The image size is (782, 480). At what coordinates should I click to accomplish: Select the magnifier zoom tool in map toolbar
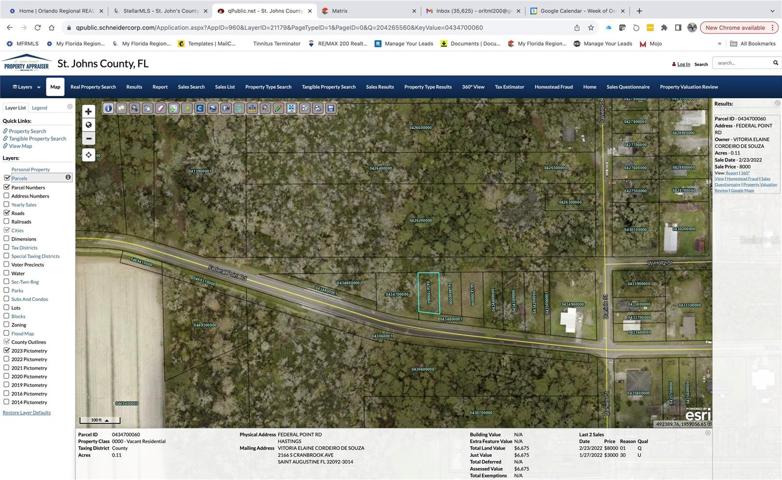pos(135,108)
